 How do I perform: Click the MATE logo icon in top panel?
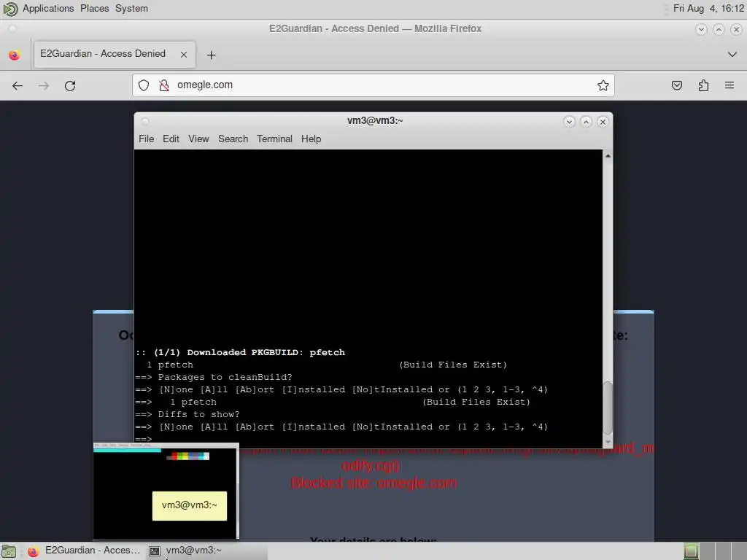(9, 9)
